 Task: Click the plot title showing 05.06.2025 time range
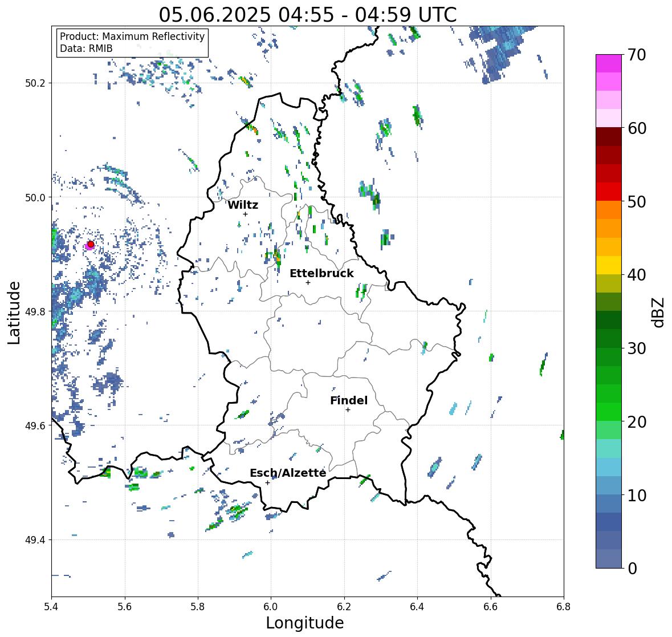coord(308,15)
